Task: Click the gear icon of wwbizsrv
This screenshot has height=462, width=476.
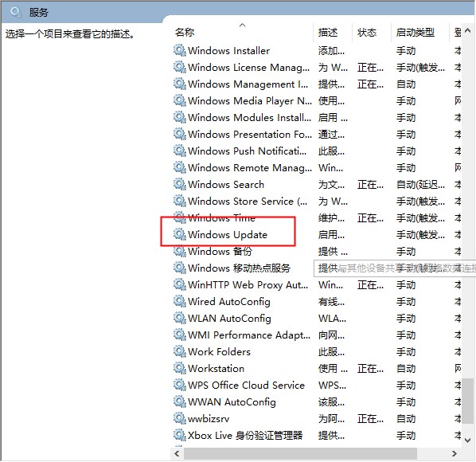Action: (179, 418)
